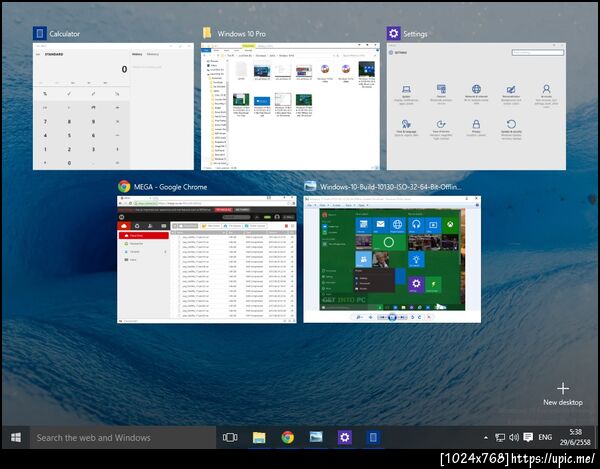The height and width of the screenshot is (469, 600).
Task: Click the red Cloud Drive item in MEGA
Action: pos(144,236)
